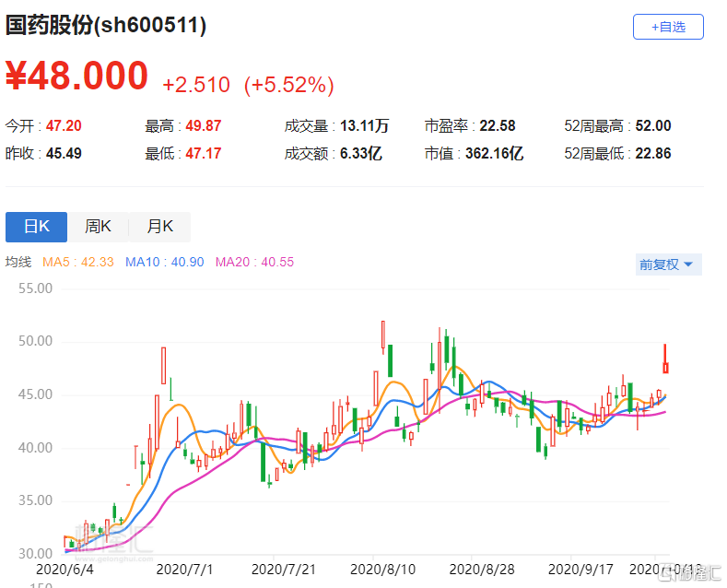Click the 30.00 y-axis label
Screen dimensions: 727x588
pos(35,554)
